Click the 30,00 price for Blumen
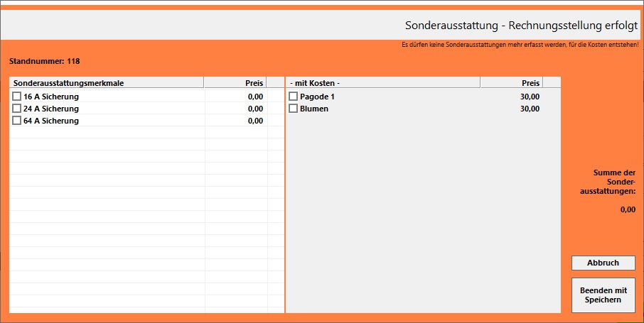This screenshot has height=323, width=644. [x=530, y=109]
